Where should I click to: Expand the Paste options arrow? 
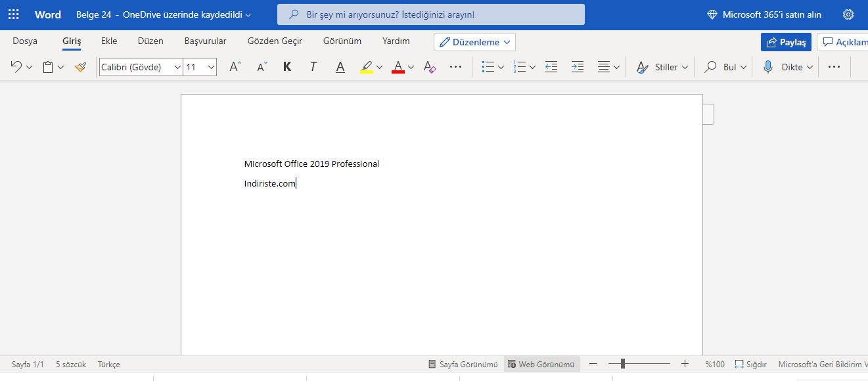[x=60, y=67]
